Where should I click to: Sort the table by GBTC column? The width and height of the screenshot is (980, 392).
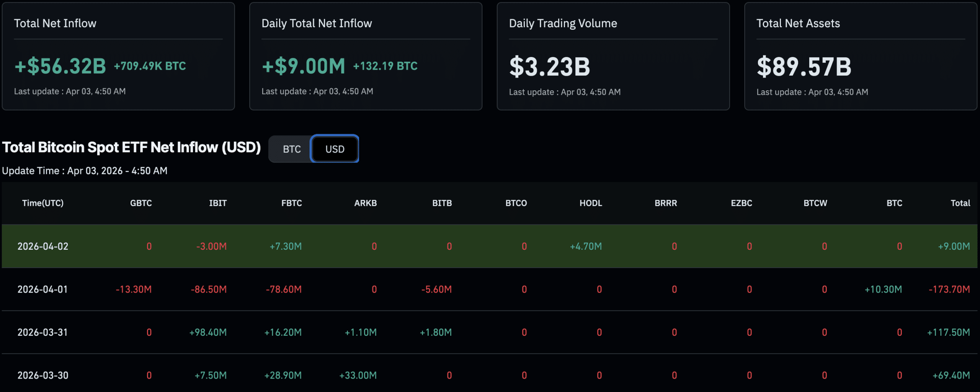(x=141, y=203)
